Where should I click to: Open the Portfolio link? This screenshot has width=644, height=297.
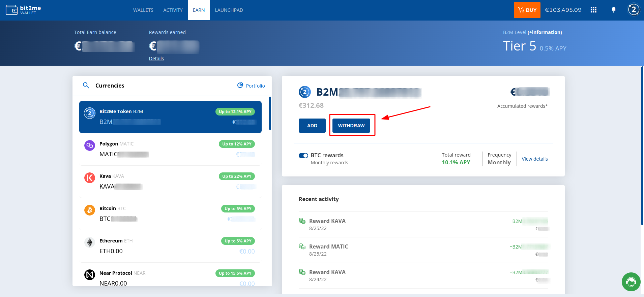[x=256, y=86]
